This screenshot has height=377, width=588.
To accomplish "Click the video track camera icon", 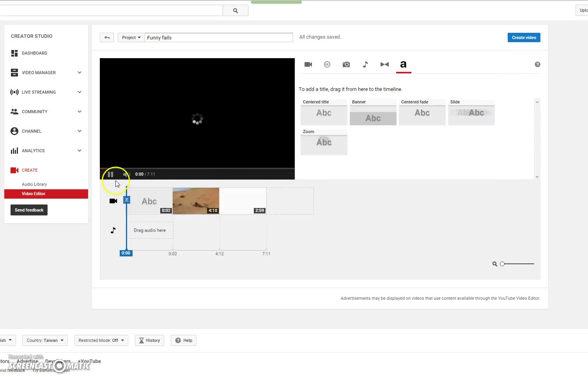I will coord(113,201).
